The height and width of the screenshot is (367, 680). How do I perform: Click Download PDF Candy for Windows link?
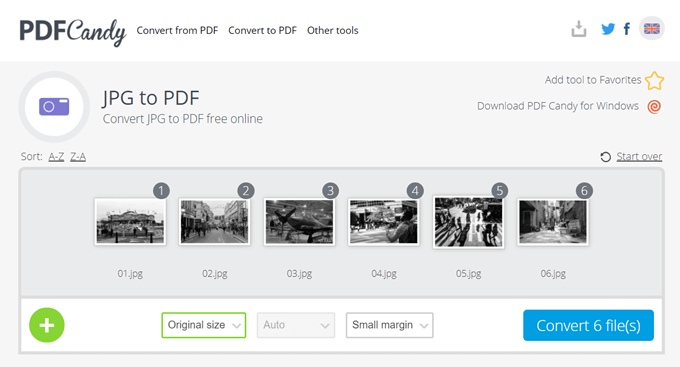click(x=558, y=106)
